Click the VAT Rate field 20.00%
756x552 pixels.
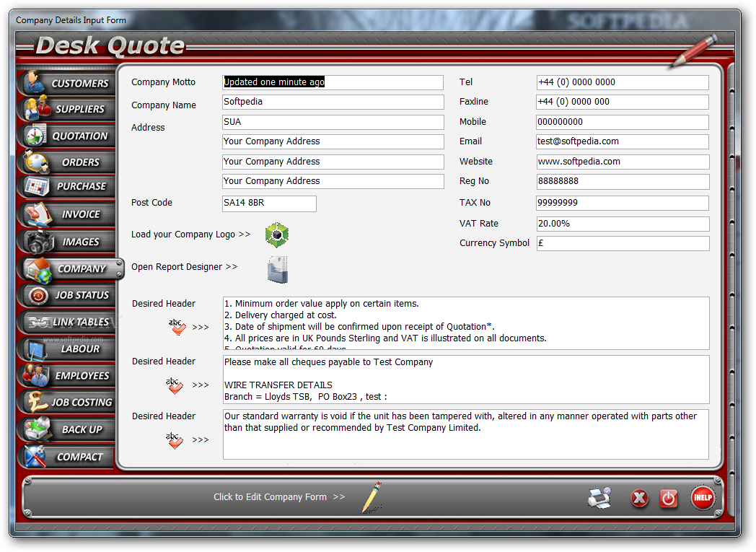[x=623, y=224]
